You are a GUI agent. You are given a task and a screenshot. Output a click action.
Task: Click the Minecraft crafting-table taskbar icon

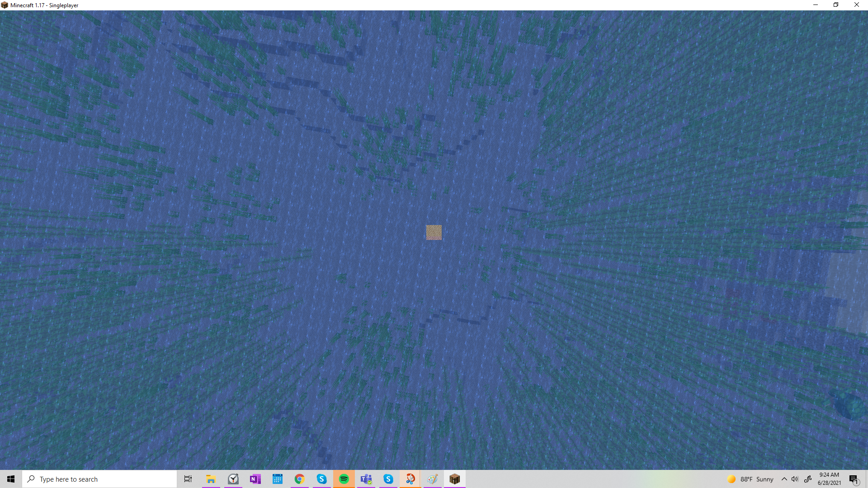pyautogui.click(x=455, y=479)
